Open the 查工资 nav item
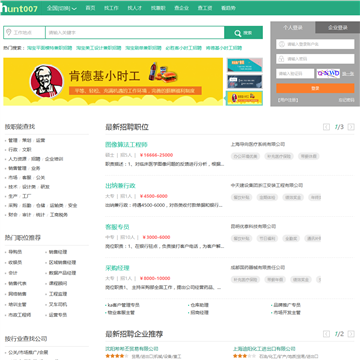 (x=205, y=8)
